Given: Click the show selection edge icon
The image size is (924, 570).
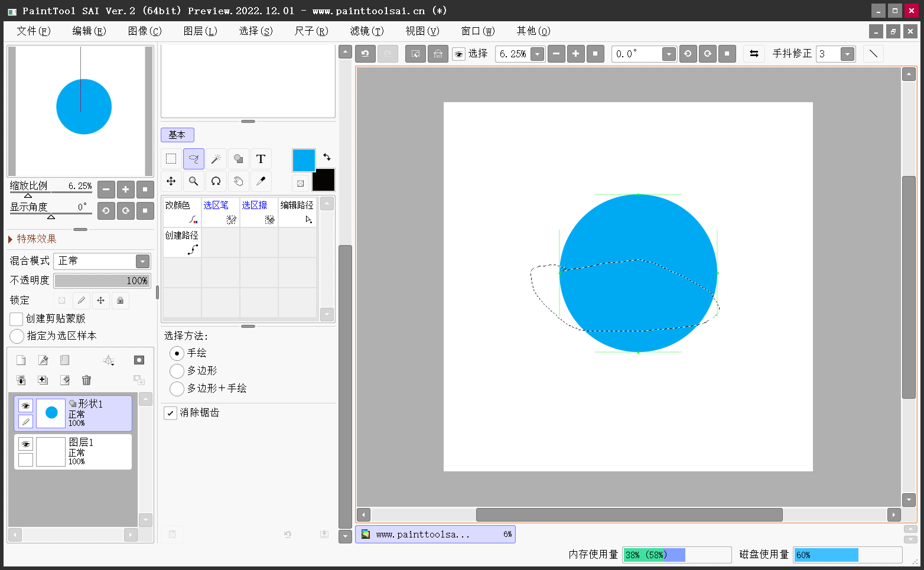Looking at the screenshot, I should pos(438,54).
